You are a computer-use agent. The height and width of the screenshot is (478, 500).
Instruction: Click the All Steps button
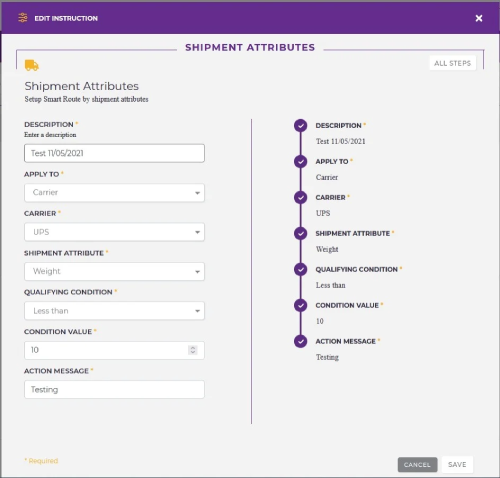pyautogui.click(x=452, y=63)
